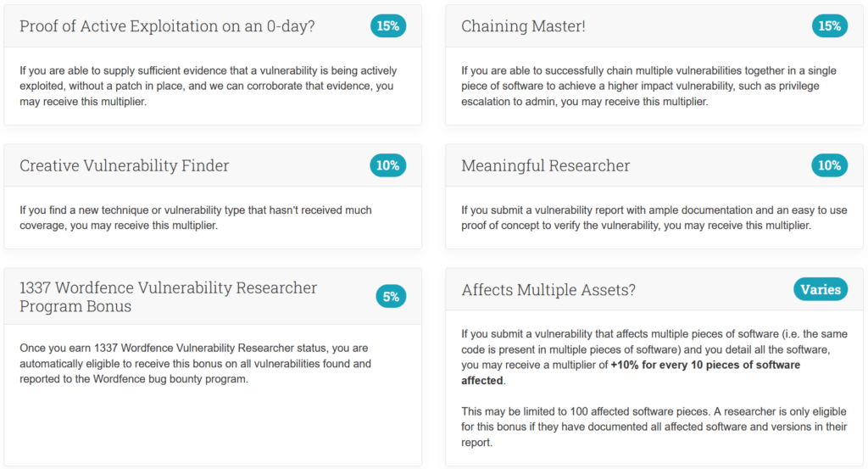
Task: Click the affects multiple pieces of software paragraph
Action: click(654, 357)
